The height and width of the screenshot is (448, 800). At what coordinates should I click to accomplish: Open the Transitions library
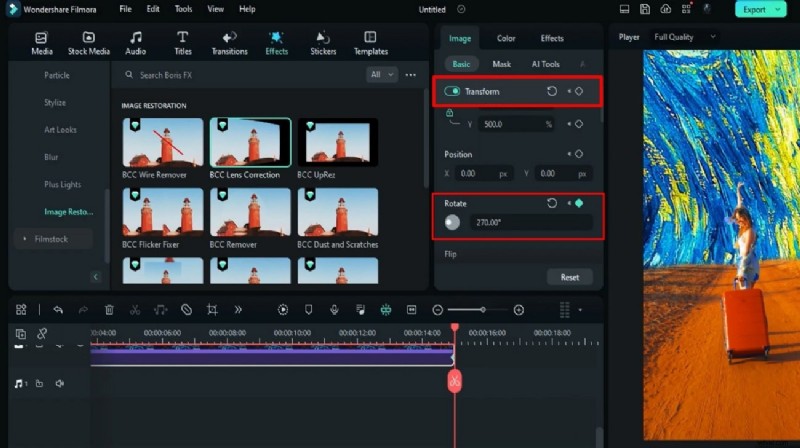(x=229, y=42)
